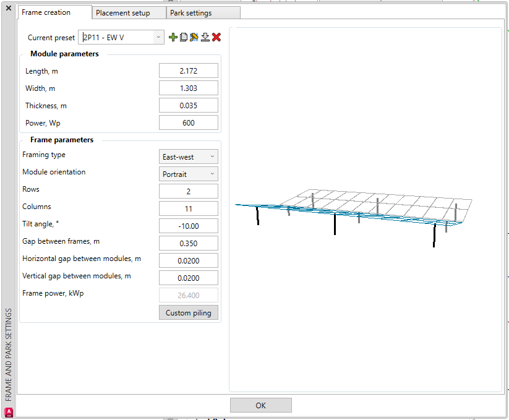Click the 'Horizontal gap between modules, m' label

point(82,259)
